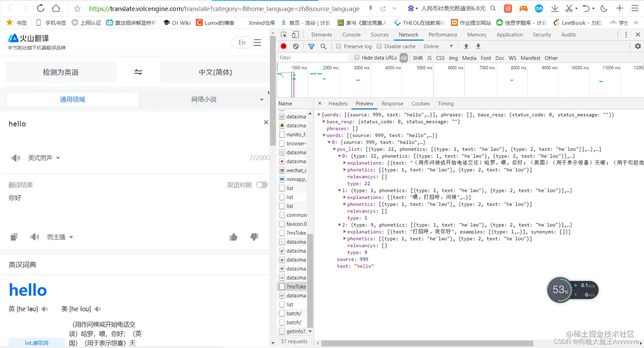Screen dimensions: 644x348
Task: Give thumbs down to translation
Action: 254,237
